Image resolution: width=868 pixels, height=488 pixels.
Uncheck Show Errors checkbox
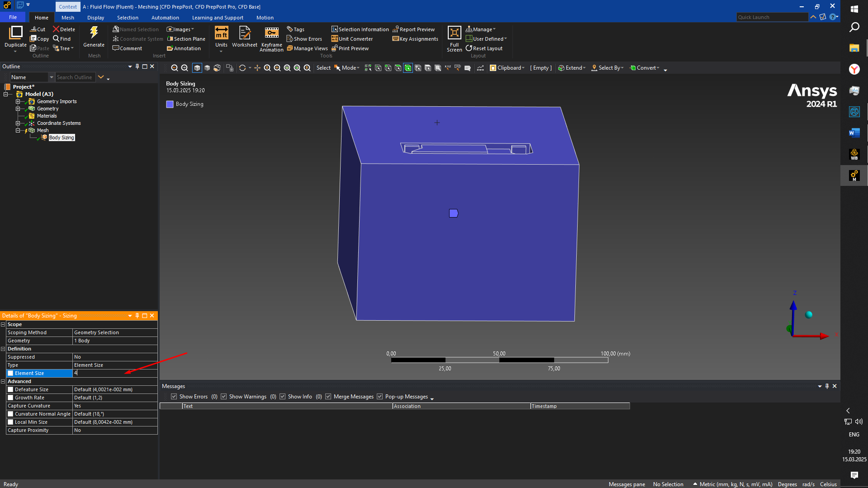(x=174, y=397)
